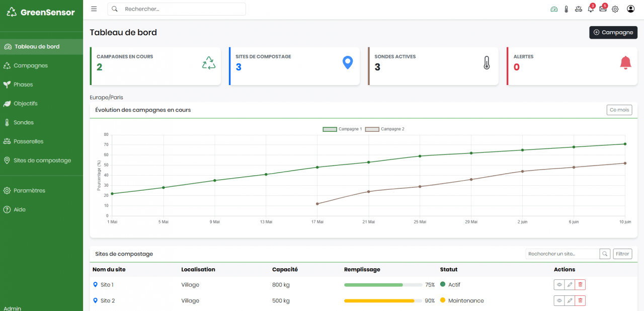Toggle Campagne 1 legend visibility in chart
Image resolution: width=644 pixels, height=311 pixels.
click(x=342, y=129)
